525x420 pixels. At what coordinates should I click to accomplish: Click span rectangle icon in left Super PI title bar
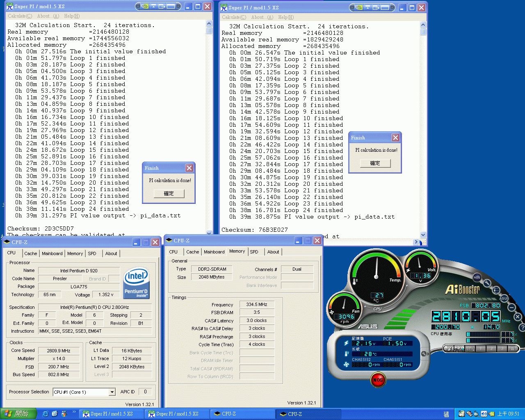172,6
